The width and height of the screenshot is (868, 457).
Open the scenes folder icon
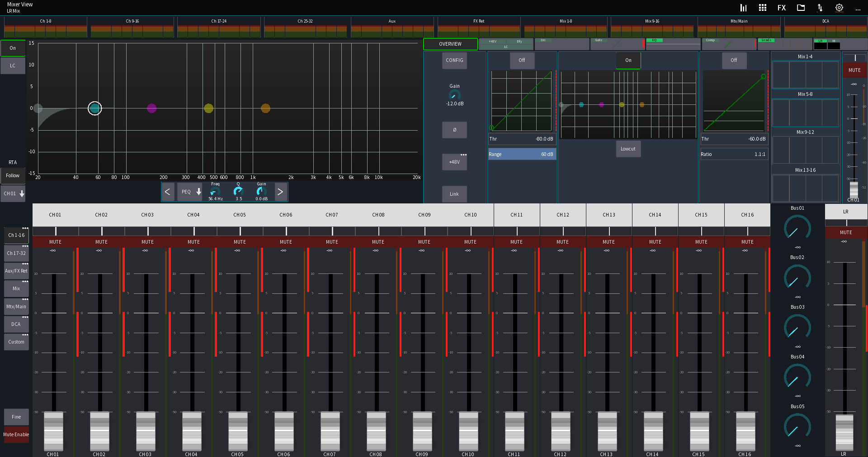[x=800, y=8]
